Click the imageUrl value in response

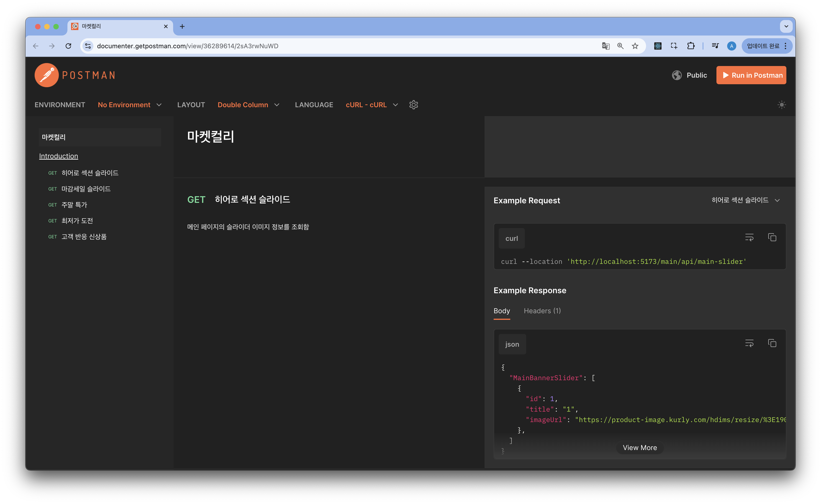tap(680, 420)
